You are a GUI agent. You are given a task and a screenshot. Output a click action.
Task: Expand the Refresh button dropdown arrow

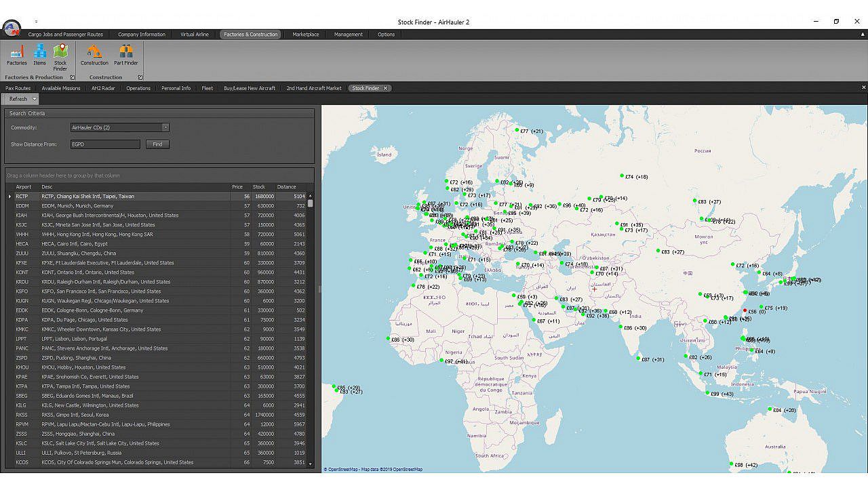[35, 99]
